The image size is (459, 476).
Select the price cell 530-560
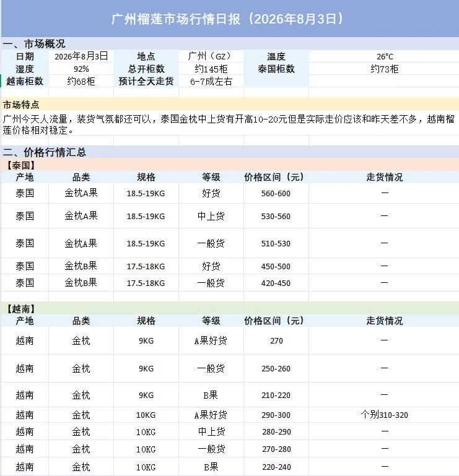[x=276, y=217]
